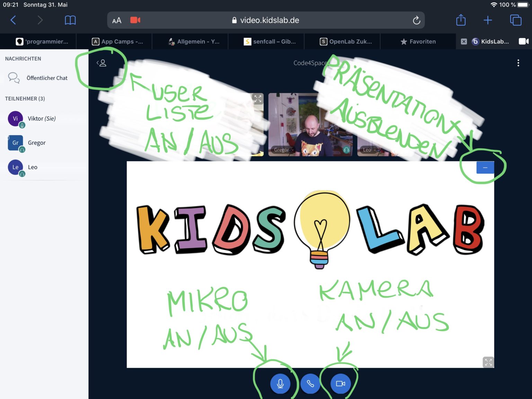Leave audio with the phone button

click(x=310, y=383)
